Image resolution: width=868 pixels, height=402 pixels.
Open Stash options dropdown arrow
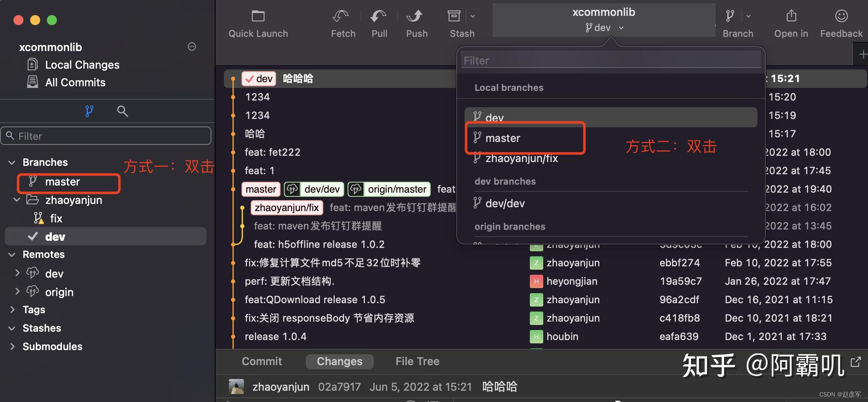coord(473,16)
